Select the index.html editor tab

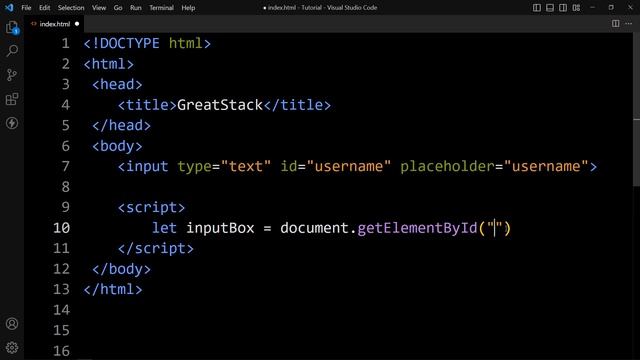54,24
